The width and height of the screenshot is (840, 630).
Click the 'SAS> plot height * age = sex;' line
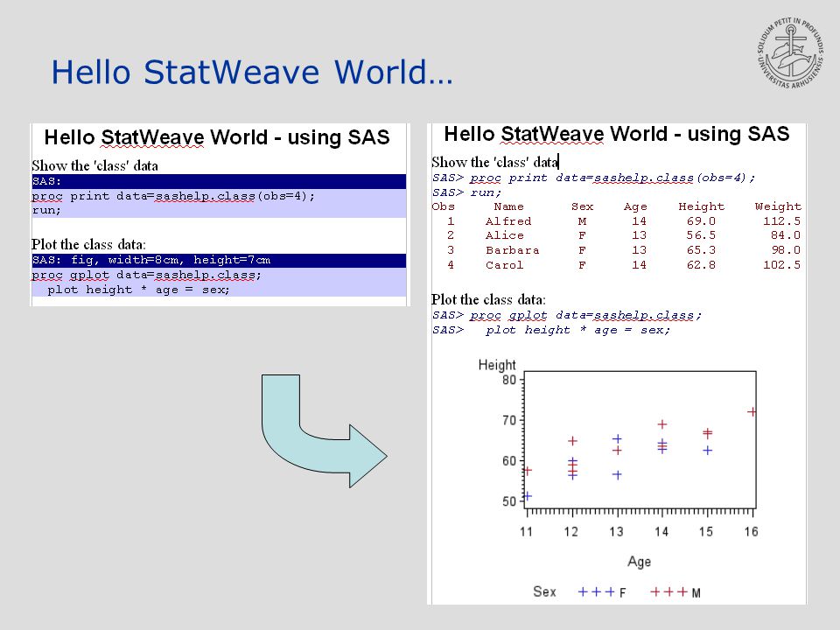pos(551,331)
